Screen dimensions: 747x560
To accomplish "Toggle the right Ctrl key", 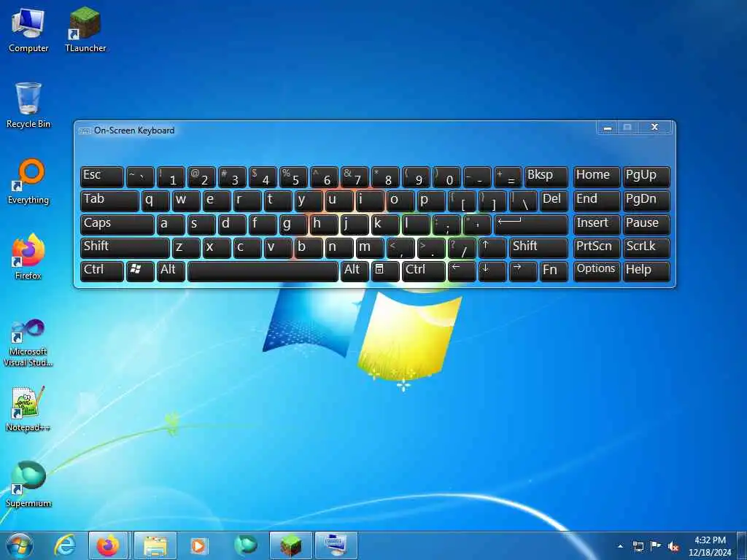I will tap(424, 271).
